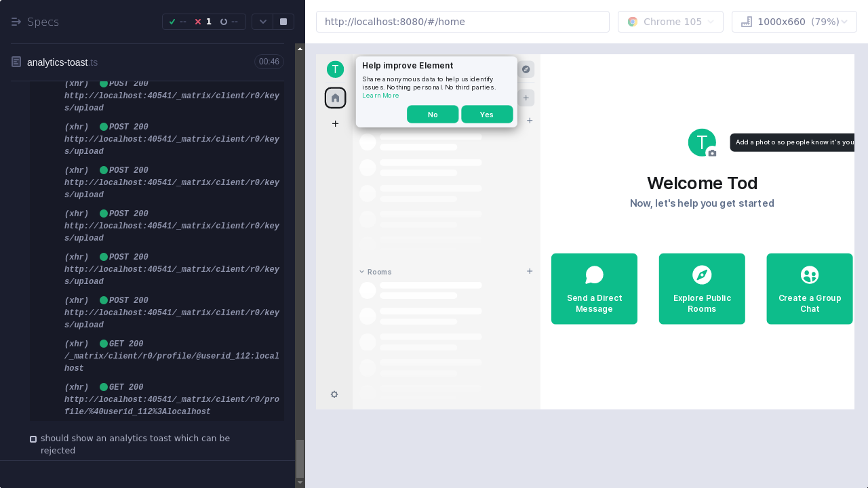The width and height of the screenshot is (868, 488).
Task: Click No on analytics toast
Action: pos(433,115)
